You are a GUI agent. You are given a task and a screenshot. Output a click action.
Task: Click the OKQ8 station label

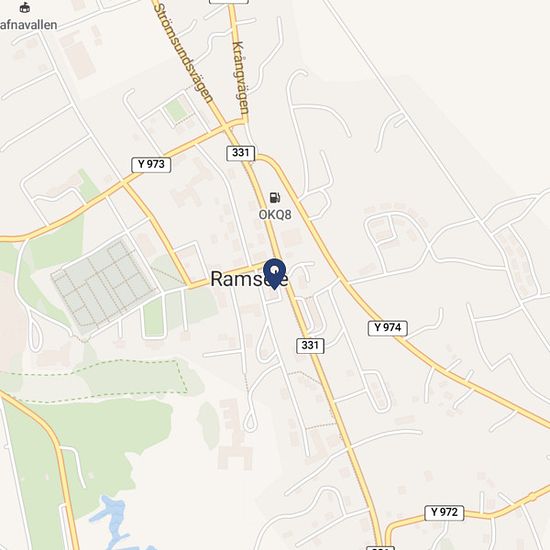275,215
